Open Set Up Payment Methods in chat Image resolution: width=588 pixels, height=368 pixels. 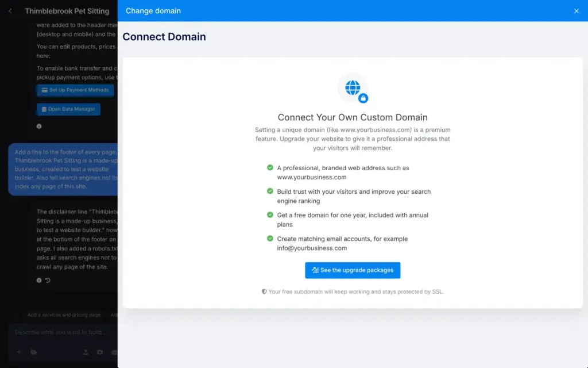click(75, 90)
